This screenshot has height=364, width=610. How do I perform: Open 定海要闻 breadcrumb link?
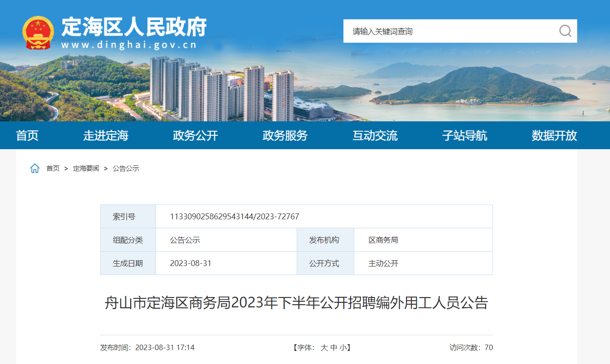click(86, 169)
